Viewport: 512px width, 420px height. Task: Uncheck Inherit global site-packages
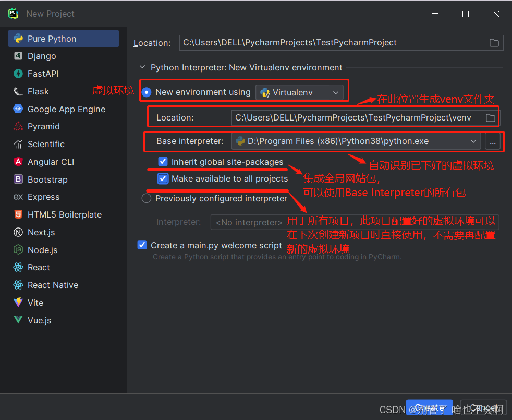[163, 161]
